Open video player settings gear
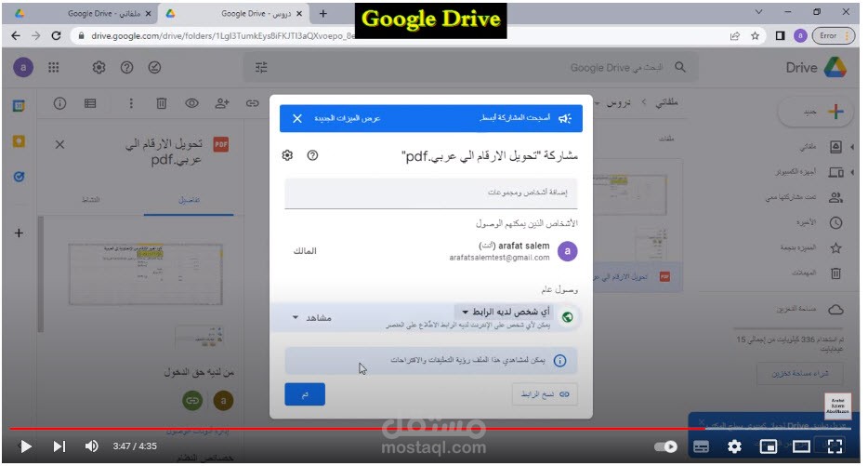 734,447
